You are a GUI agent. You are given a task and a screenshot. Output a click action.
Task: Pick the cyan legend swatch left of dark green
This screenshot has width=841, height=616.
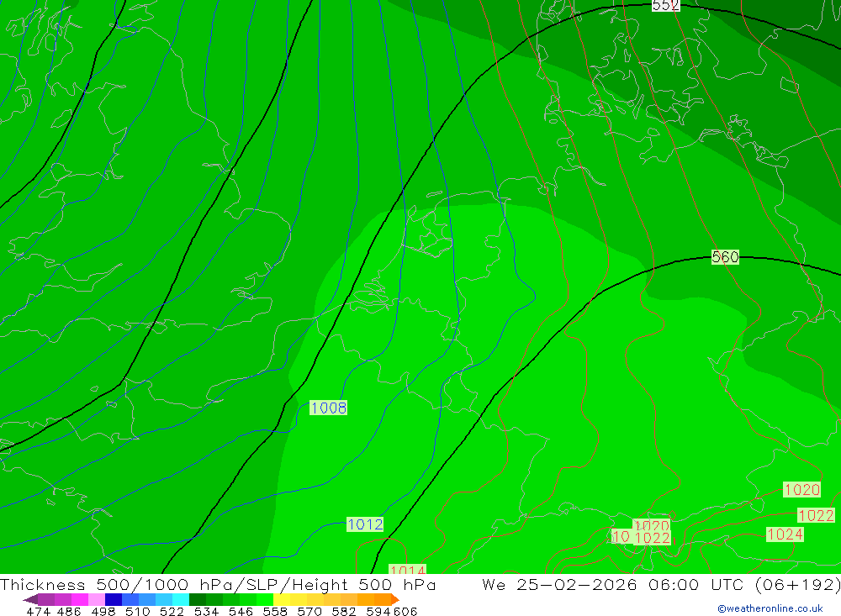180,599
